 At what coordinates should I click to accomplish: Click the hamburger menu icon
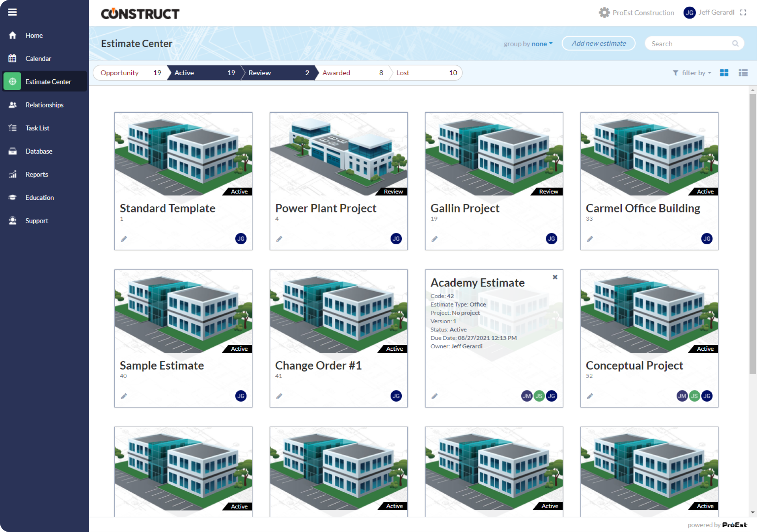(12, 12)
